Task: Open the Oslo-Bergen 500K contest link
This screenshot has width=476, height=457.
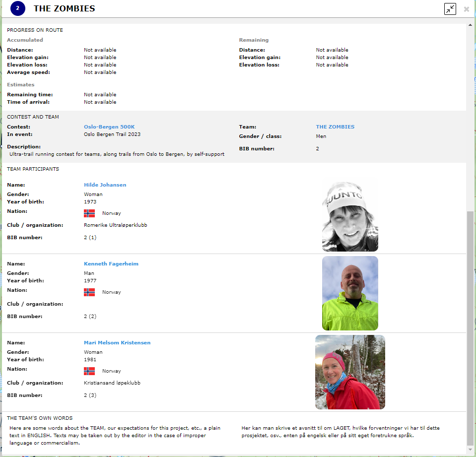Action: pos(109,127)
